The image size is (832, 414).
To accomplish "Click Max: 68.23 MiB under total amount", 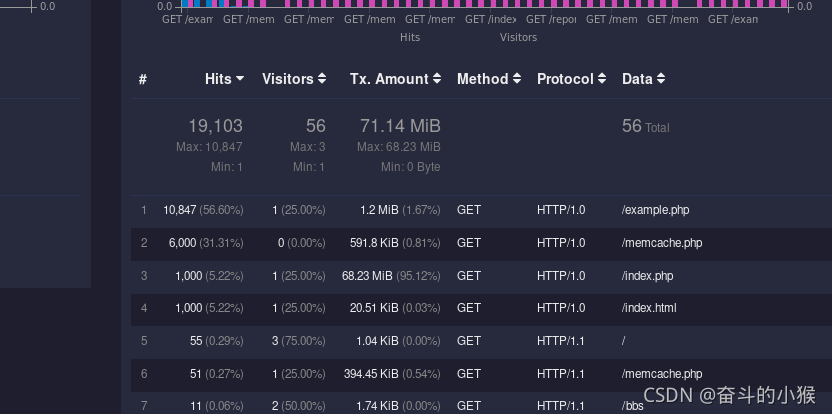I will point(398,147).
